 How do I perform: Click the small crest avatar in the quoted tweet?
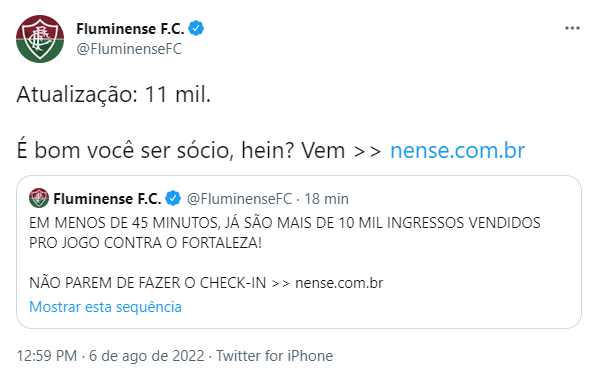point(39,198)
